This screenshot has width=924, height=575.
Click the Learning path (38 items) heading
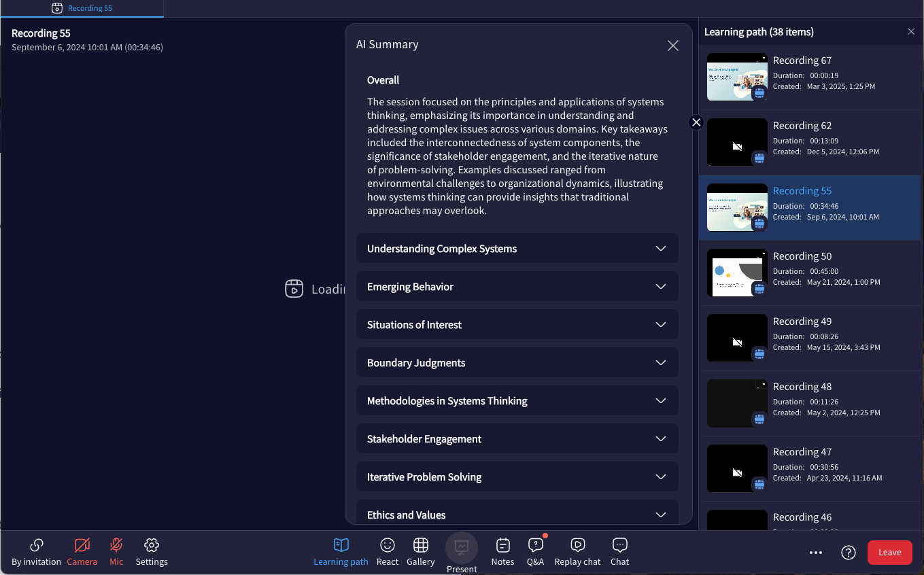(x=759, y=32)
